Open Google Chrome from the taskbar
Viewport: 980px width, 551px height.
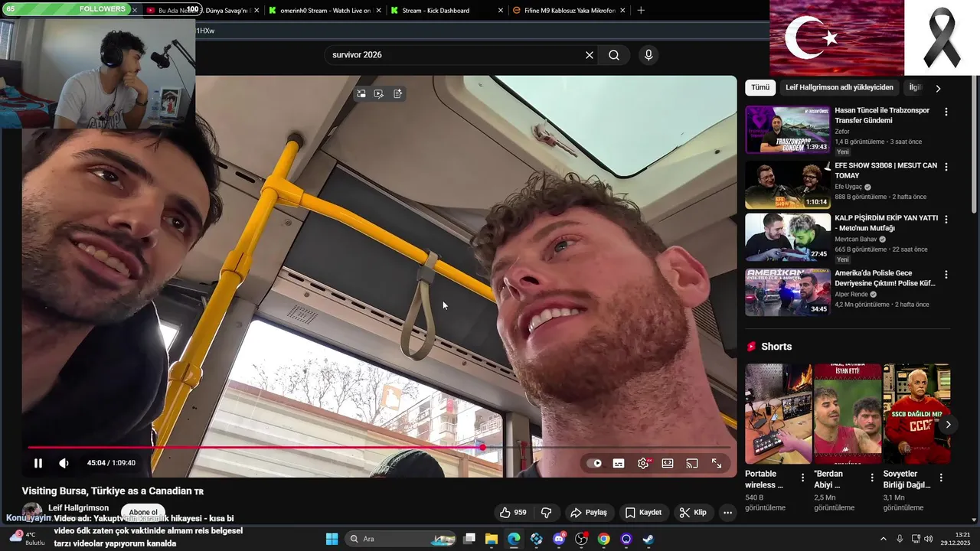point(603,539)
